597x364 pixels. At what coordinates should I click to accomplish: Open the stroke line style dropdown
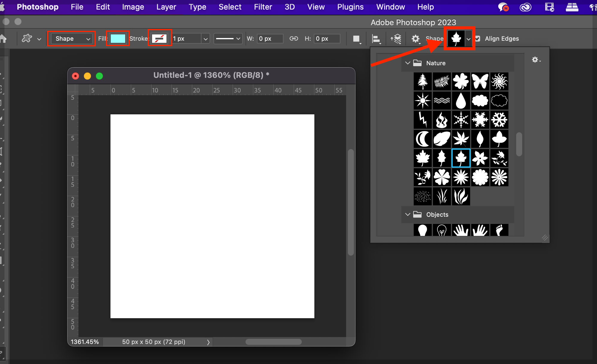point(228,39)
